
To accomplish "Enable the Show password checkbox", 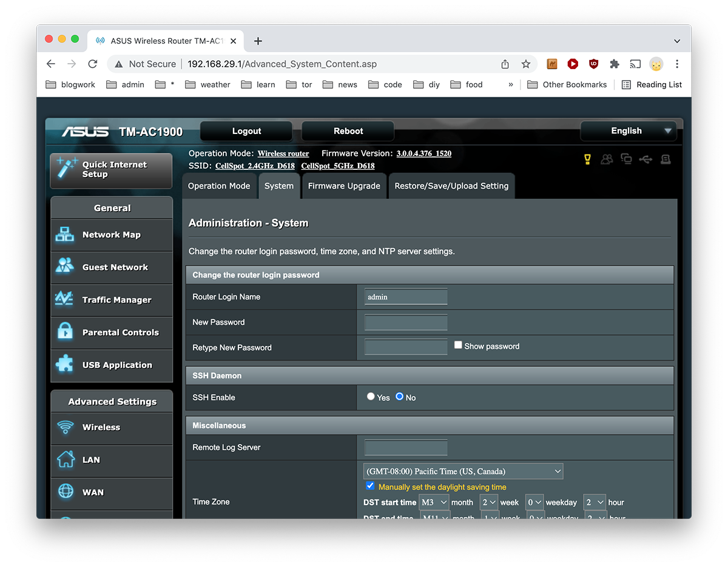I will pos(458,345).
